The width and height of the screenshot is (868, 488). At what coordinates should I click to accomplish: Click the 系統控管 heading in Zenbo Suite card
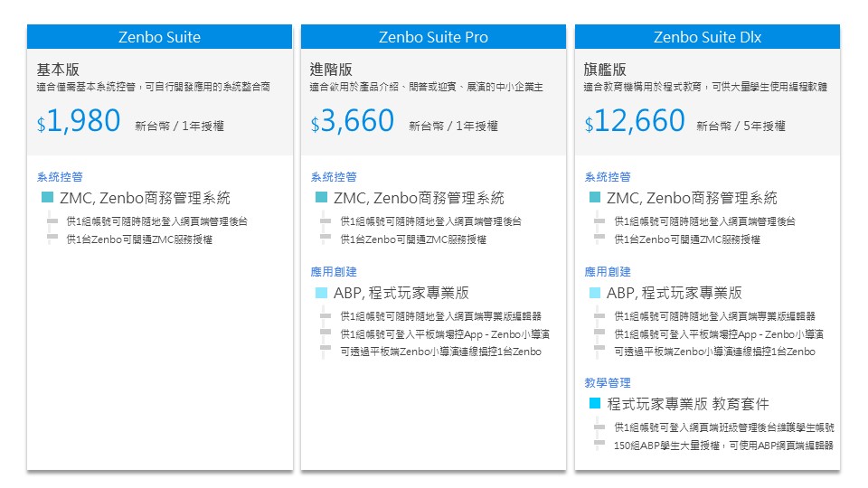pyautogui.click(x=60, y=177)
